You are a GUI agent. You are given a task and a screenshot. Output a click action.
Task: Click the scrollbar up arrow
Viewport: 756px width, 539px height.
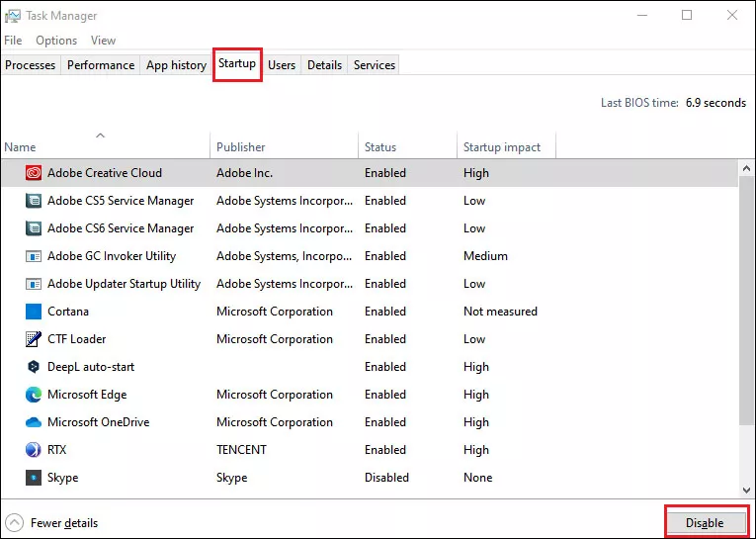pyautogui.click(x=746, y=168)
